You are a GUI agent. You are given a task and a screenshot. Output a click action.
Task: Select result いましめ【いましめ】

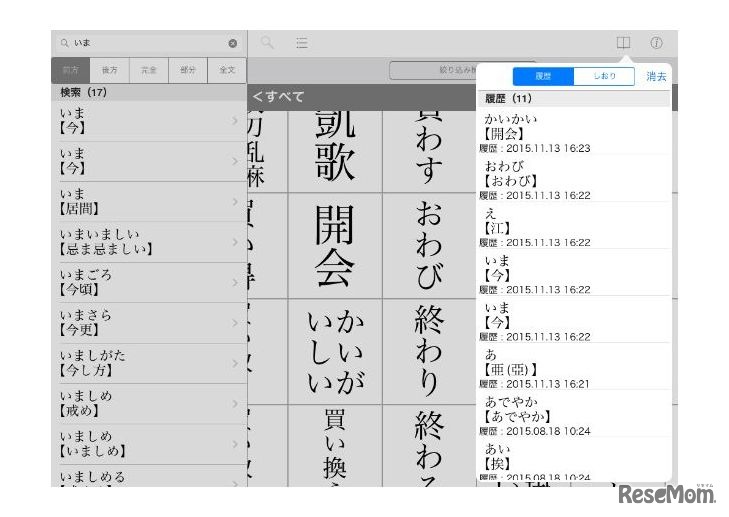click(151, 444)
